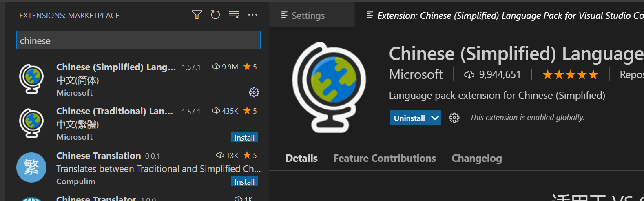644x201 pixels.
Task: Click the 'EXTENSIONS: MARKETPLACE' panel header
Action: (69, 16)
